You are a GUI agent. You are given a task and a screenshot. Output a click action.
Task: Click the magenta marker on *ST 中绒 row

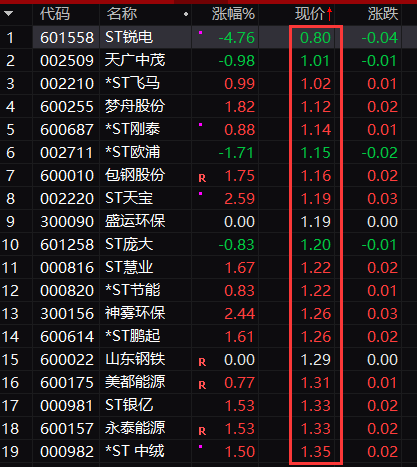pyautogui.click(x=201, y=447)
